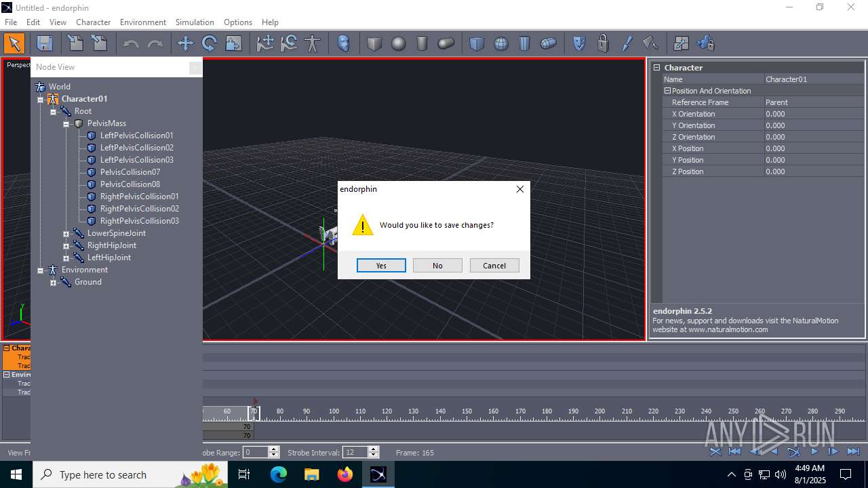Open File Explorer from the taskbar

click(x=312, y=474)
